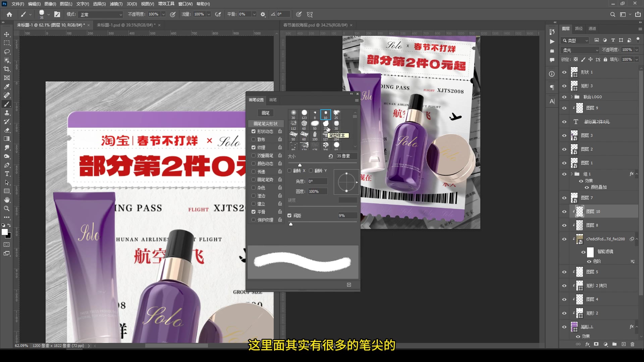This screenshot has width=644, height=362.
Task: Open brush opacity dropdown arrow
Action: (x=163, y=14)
